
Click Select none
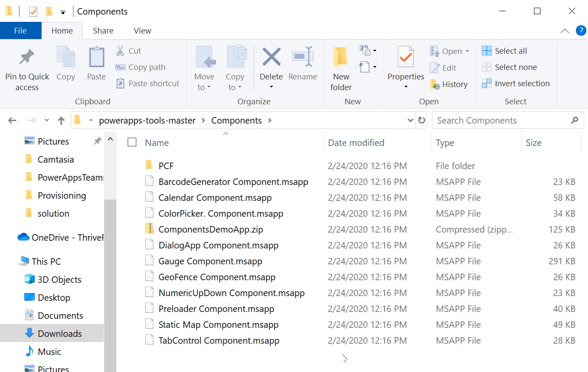[510, 67]
